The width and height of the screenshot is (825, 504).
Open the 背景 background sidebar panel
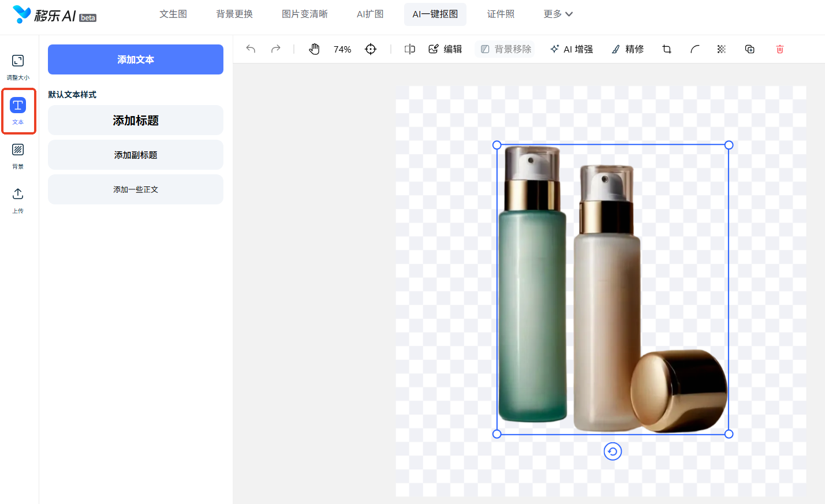[18, 156]
